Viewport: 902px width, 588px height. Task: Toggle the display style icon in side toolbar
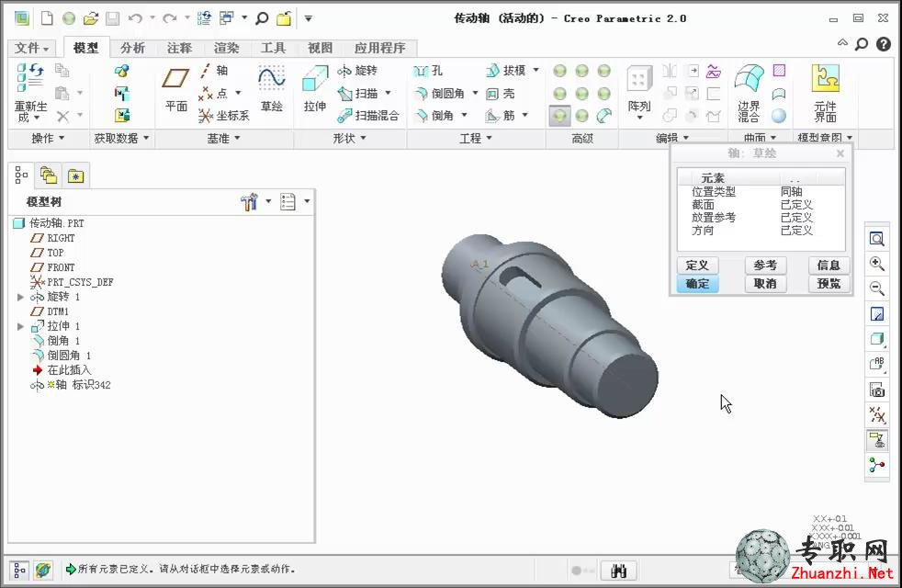[876, 339]
